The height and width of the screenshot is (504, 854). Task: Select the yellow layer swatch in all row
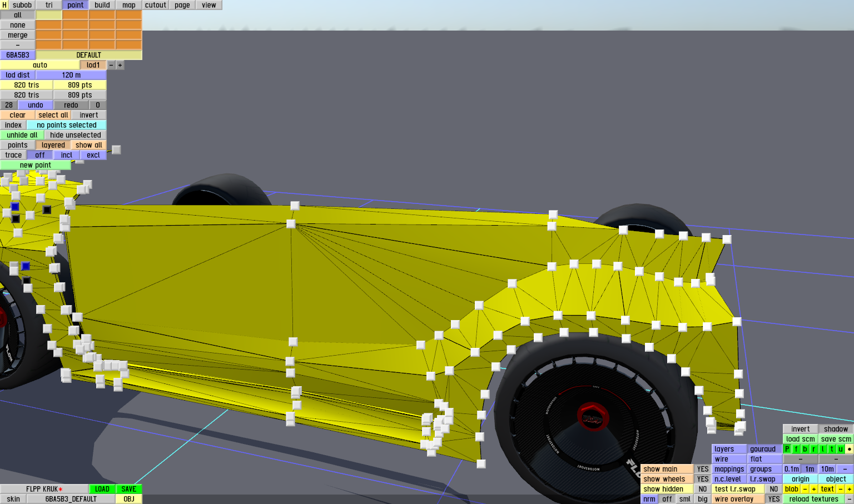tap(49, 15)
